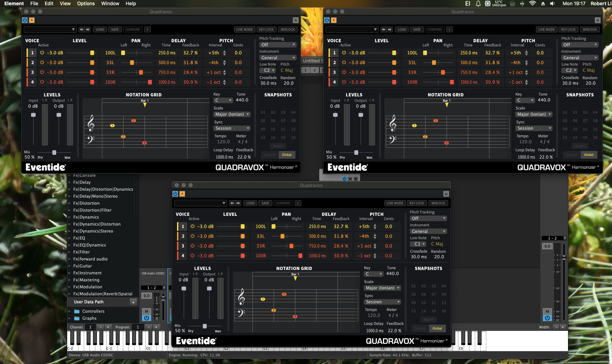Toggle power icon in top-left Quadravox window

pyautogui.click(x=25, y=20)
